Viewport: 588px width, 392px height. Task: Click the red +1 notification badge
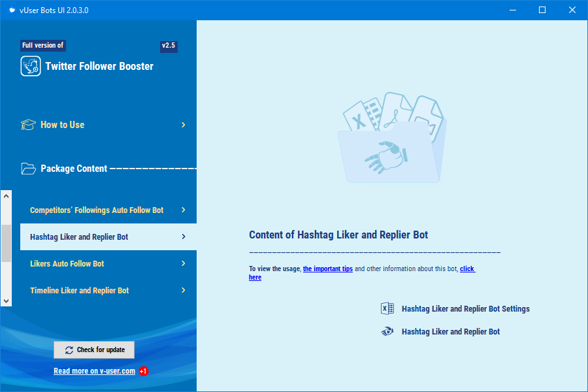(x=143, y=371)
